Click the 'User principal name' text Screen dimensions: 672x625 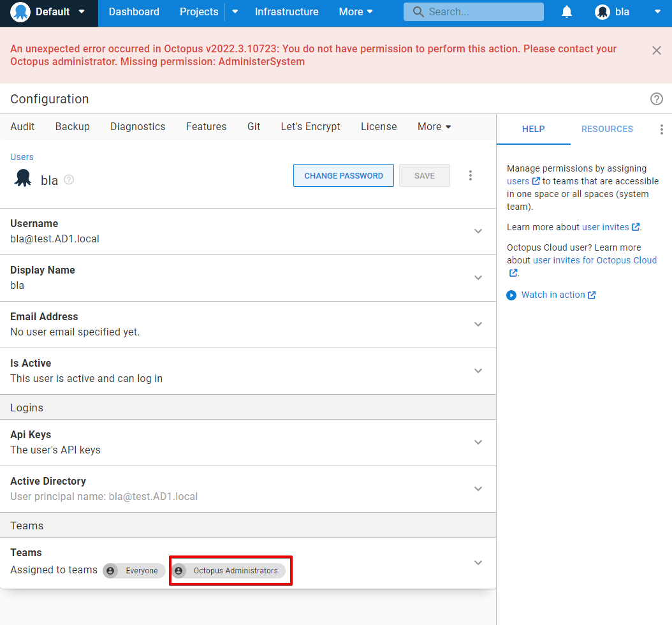tap(104, 496)
